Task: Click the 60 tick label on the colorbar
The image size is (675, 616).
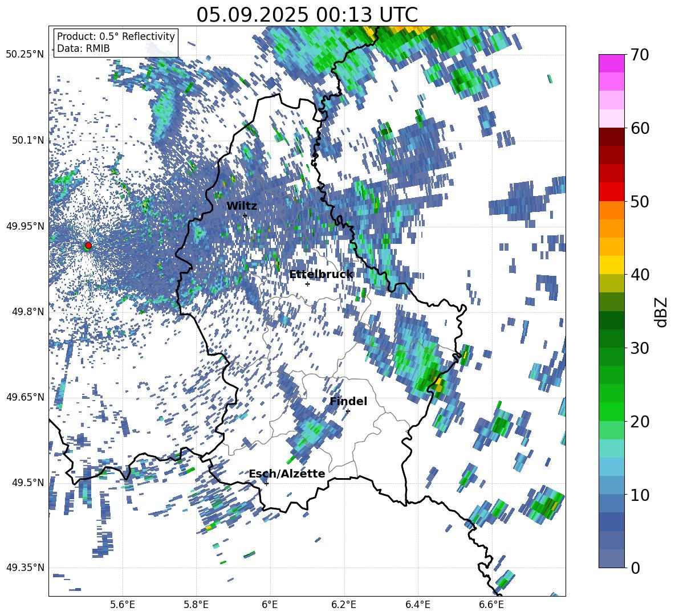Action: [x=640, y=128]
